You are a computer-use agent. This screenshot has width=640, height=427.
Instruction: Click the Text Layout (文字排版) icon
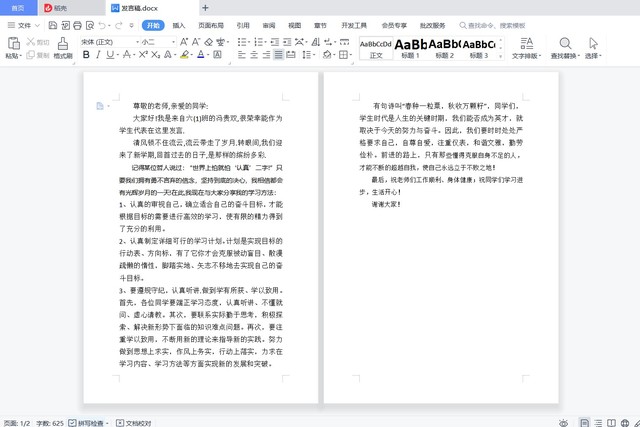coord(526,44)
